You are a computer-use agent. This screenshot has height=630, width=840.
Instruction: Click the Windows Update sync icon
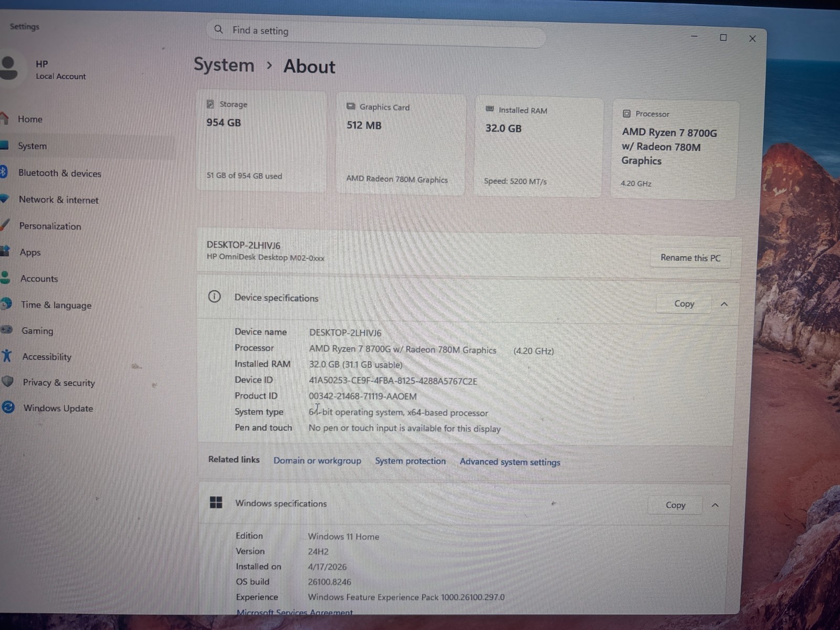[8, 407]
